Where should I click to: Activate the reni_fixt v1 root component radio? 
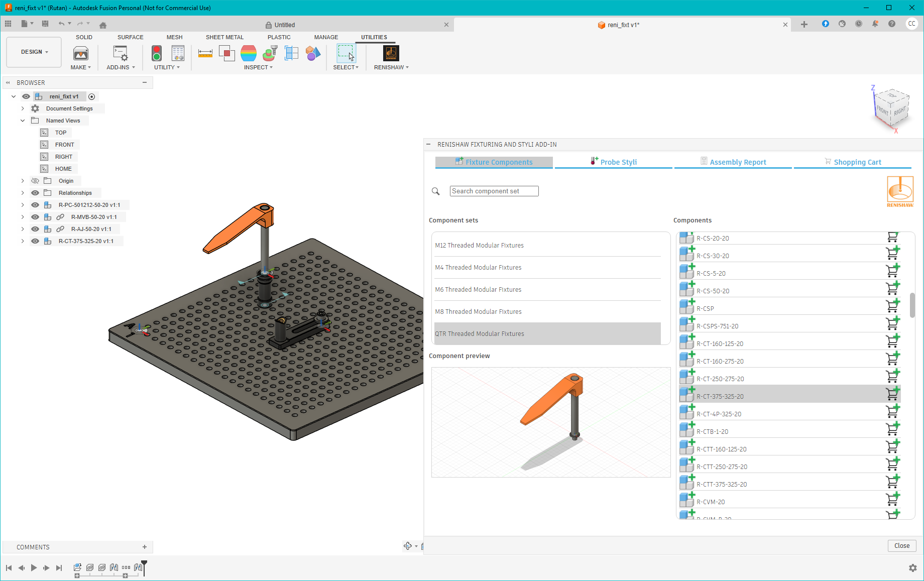coord(91,96)
